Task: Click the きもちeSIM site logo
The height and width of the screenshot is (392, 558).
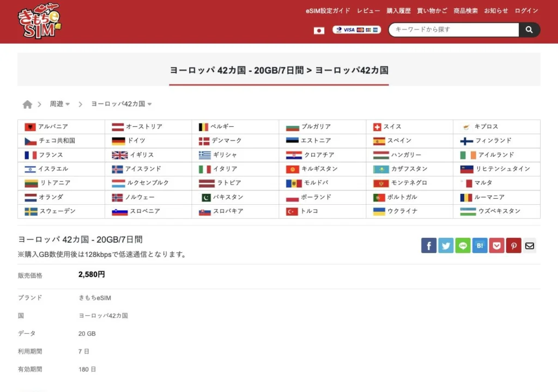Action: (x=39, y=21)
